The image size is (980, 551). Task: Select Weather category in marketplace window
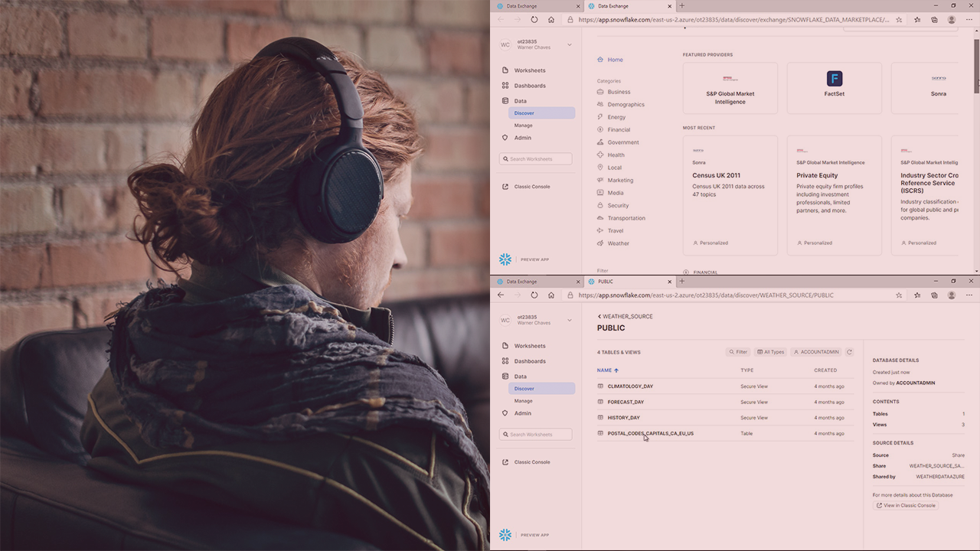[612, 243]
